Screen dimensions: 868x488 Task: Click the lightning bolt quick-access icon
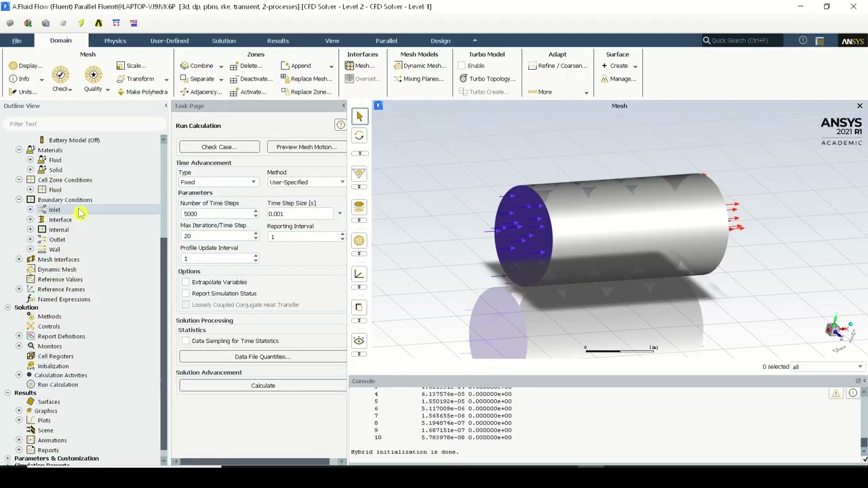81,22
